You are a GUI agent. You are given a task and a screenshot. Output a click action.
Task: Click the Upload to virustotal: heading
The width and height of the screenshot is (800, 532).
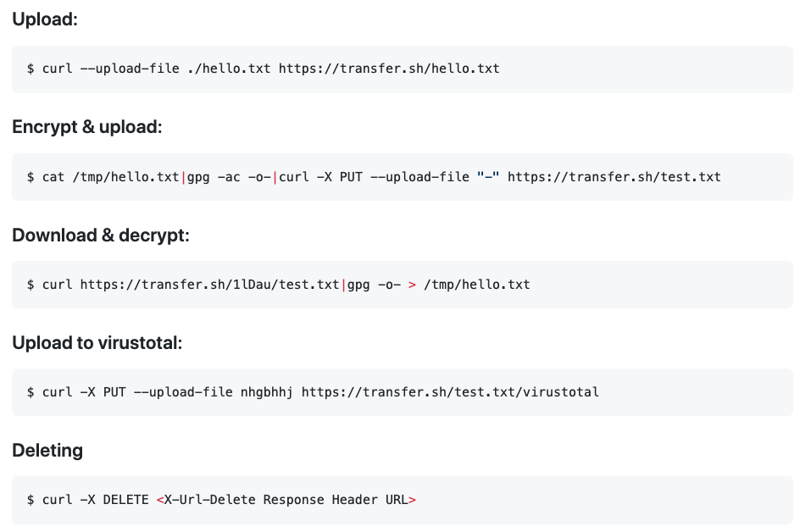click(x=97, y=343)
